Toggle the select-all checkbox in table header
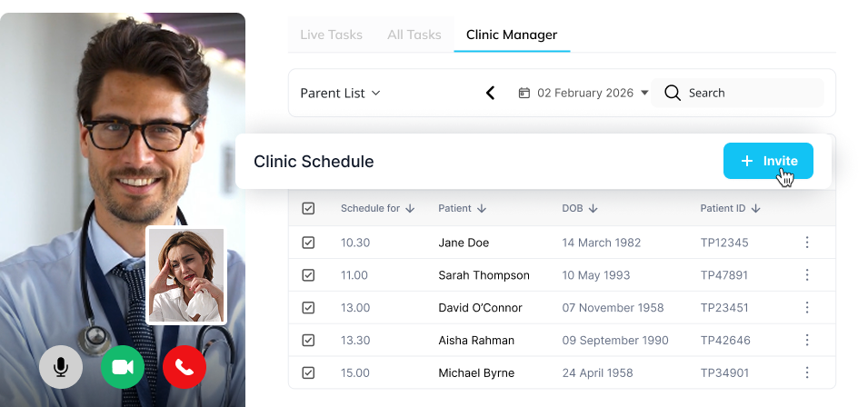The height and width of the screenshot is (407, 868). [308, 209]
